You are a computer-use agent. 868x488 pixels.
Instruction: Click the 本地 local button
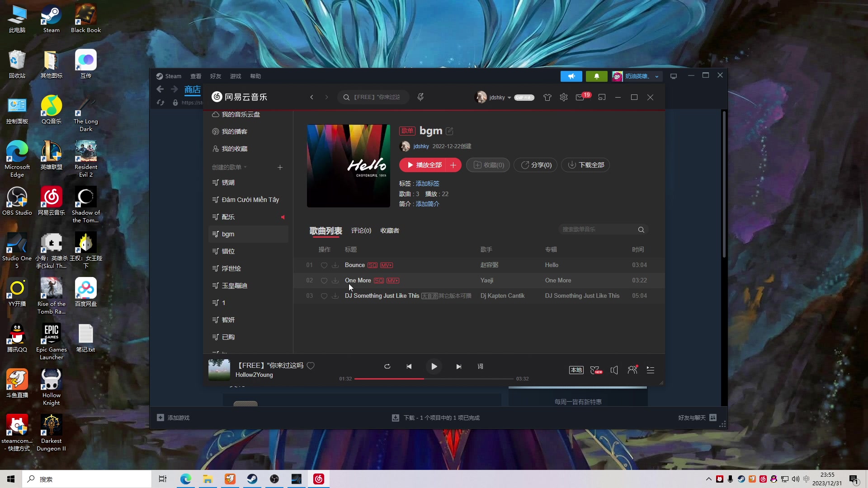click(x=576, y=370)
